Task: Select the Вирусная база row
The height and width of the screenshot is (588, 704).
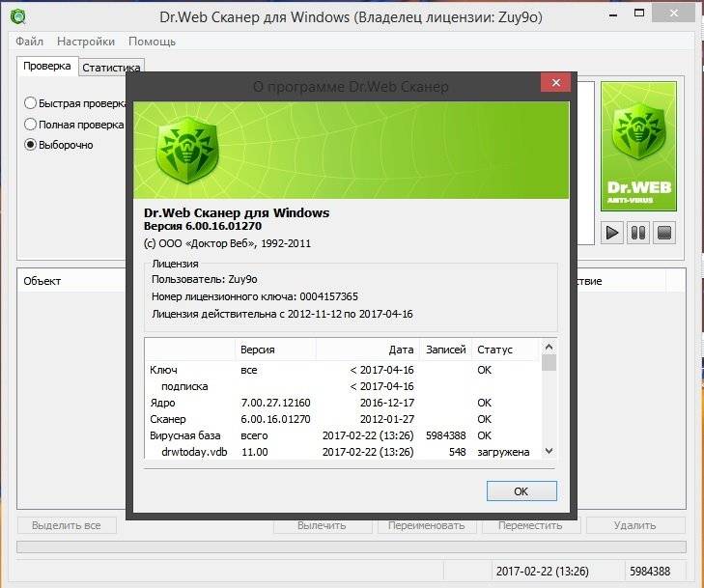Action: tap(343, 435)
